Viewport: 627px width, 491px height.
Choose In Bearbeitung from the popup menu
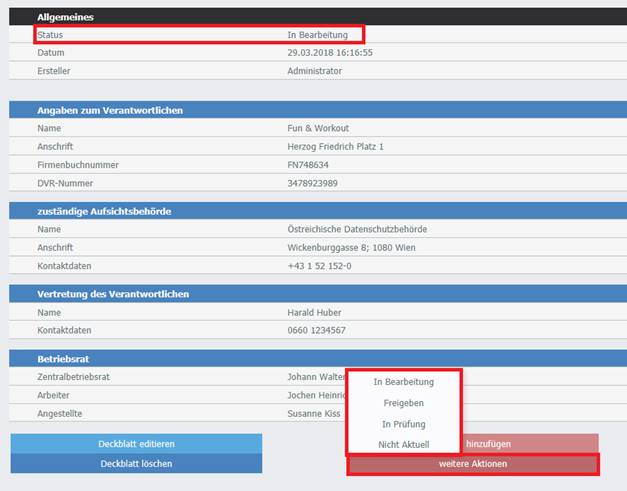click(x=403, y=382)
